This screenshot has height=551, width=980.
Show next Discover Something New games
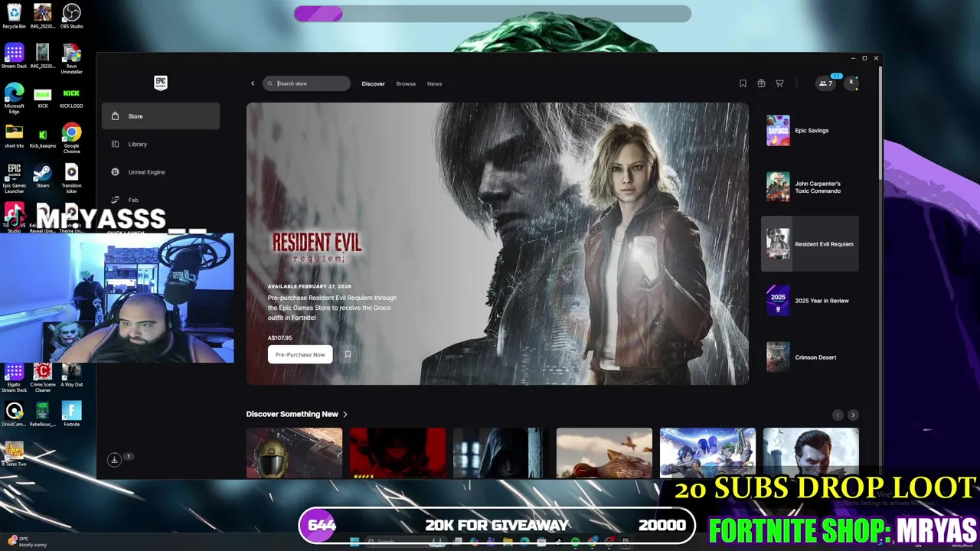853,415
